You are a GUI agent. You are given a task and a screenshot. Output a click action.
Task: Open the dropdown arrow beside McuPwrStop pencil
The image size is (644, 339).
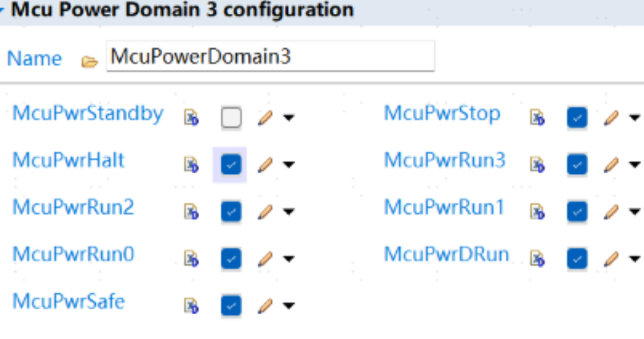(635, 118)
